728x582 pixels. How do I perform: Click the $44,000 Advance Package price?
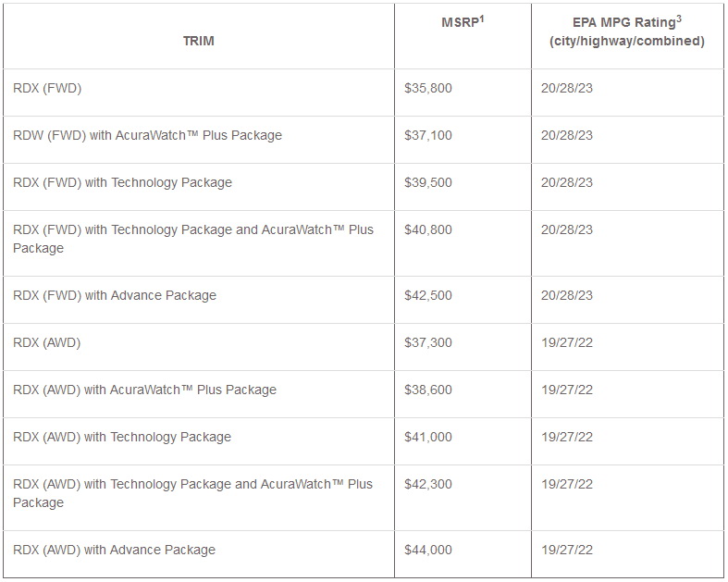428,550
